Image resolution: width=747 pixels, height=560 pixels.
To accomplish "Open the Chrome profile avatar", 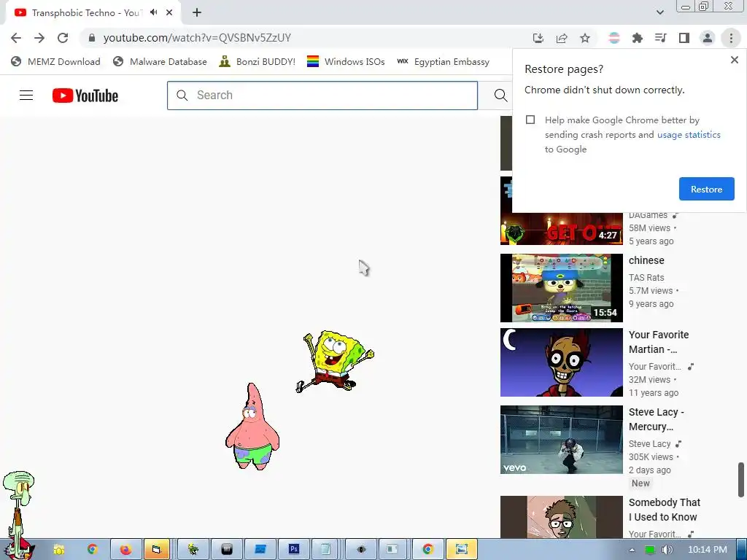I will pyautogui.click(x=708, y=38).
